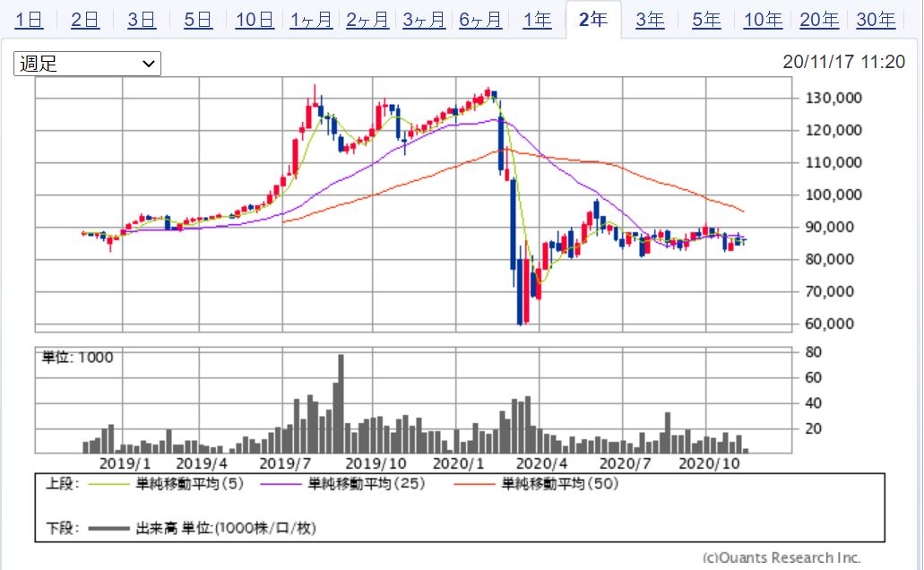Viewport: 924px width, 570px height.
Task: Switch to the 10日 range tab
Action: coord(255,20)
